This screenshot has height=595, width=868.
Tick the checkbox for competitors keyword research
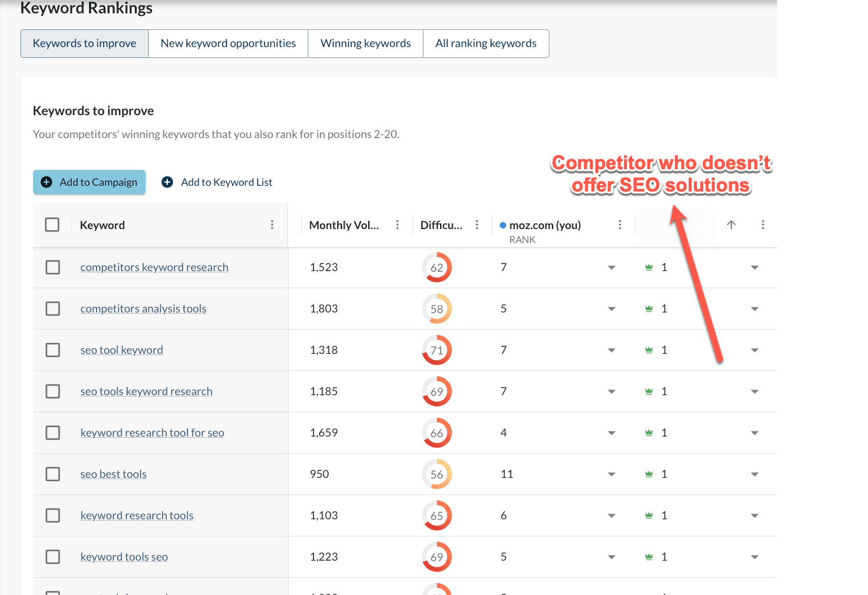53,267
